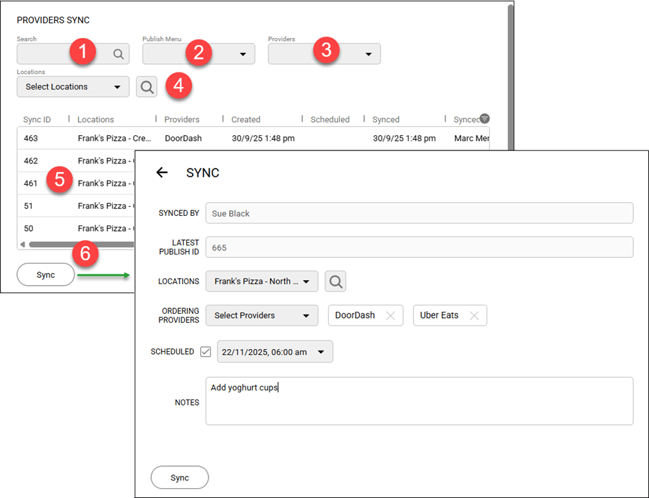Open the Select Providers dropdown
Screen dimensions: 649x498
point(306,316)
